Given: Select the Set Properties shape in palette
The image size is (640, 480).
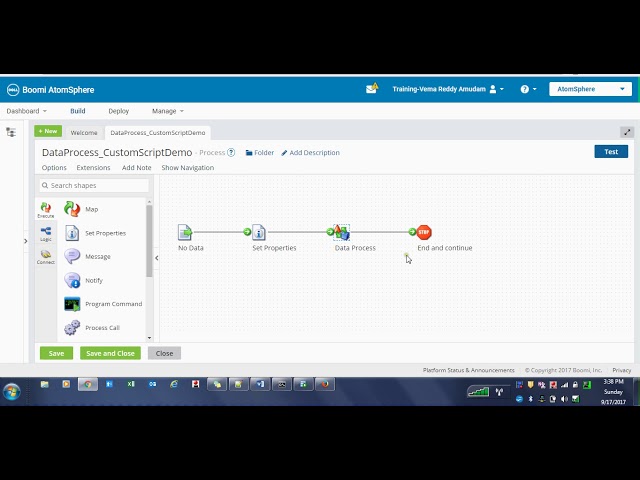Looking at the screenshot, I should [x=95, y=233].
